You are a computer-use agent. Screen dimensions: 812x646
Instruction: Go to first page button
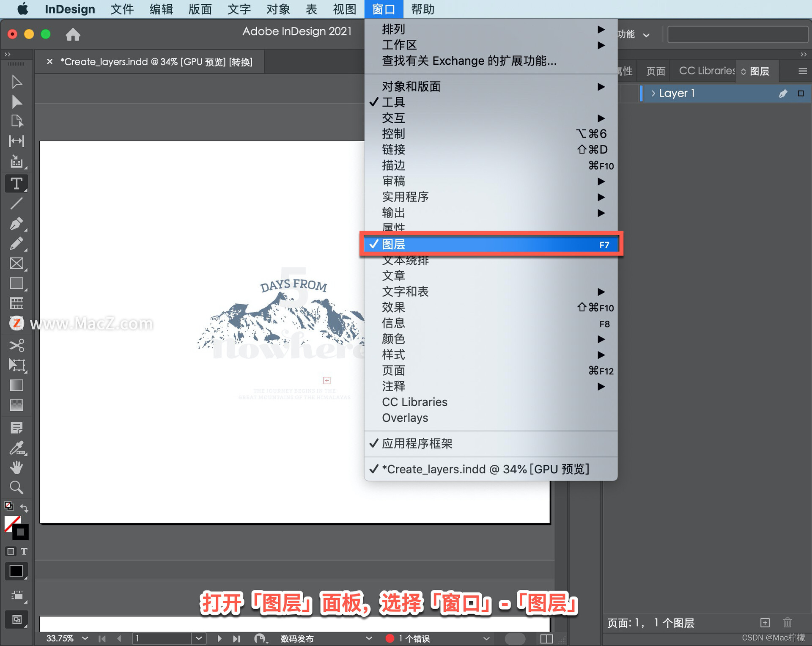click(102, 638)
